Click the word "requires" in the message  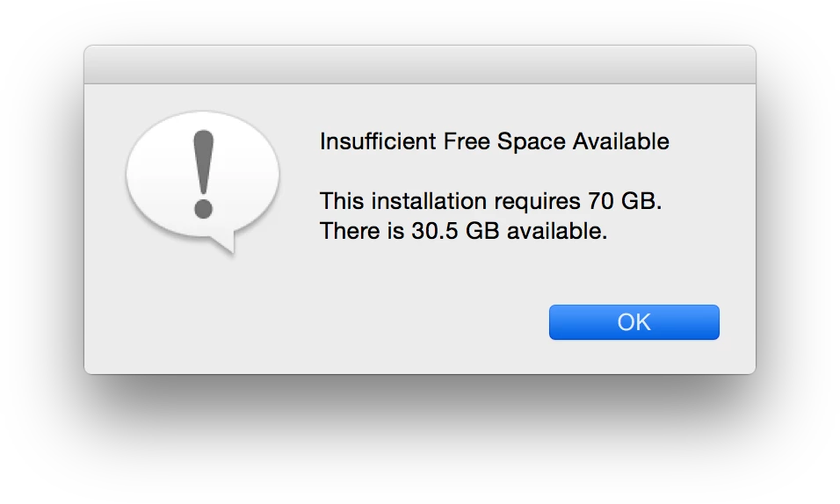pyautogui.click(x=538, y=203)
